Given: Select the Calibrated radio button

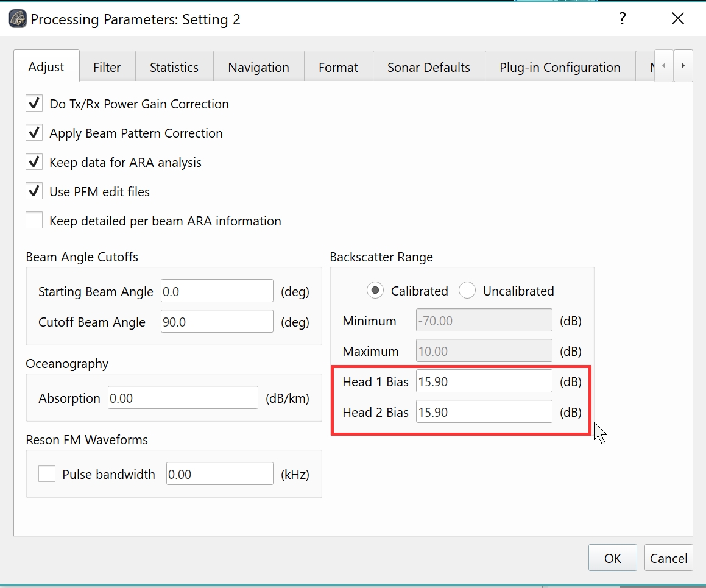Looking at the screenshot, I should (375, 291).
